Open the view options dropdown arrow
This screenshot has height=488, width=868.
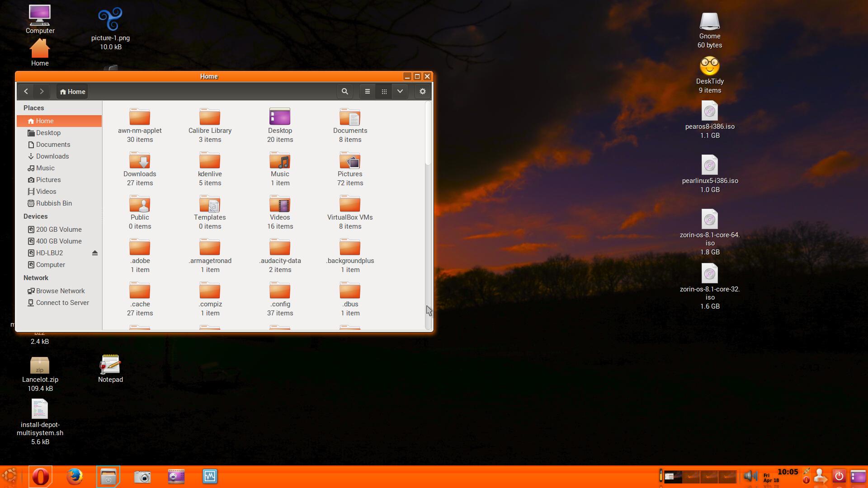click(400, 91)
